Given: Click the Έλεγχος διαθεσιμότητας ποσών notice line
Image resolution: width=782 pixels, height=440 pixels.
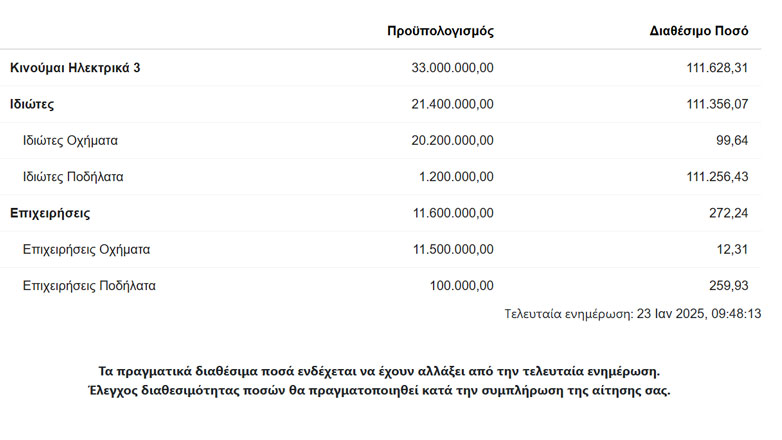Looking at the screenshot, I should [379, 390].
